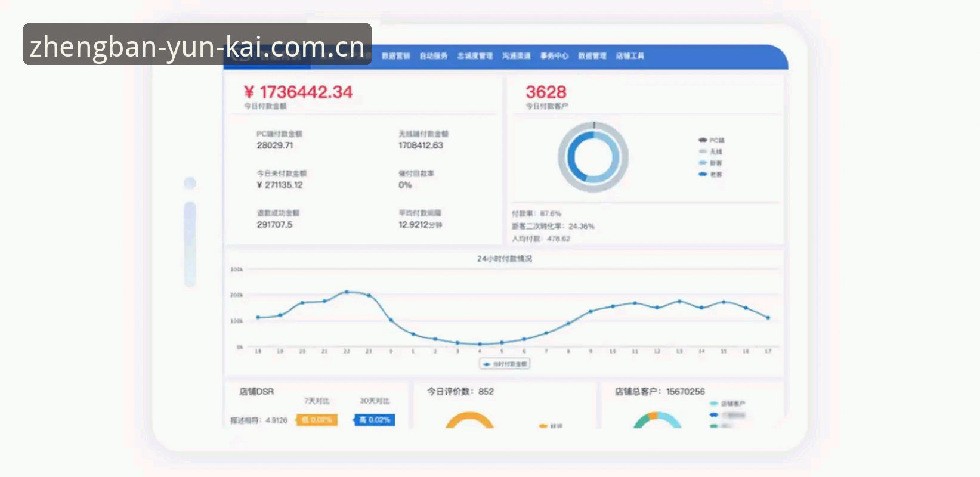
Task: Click the 人均付款 478.62 line
Action: point(541,238)
